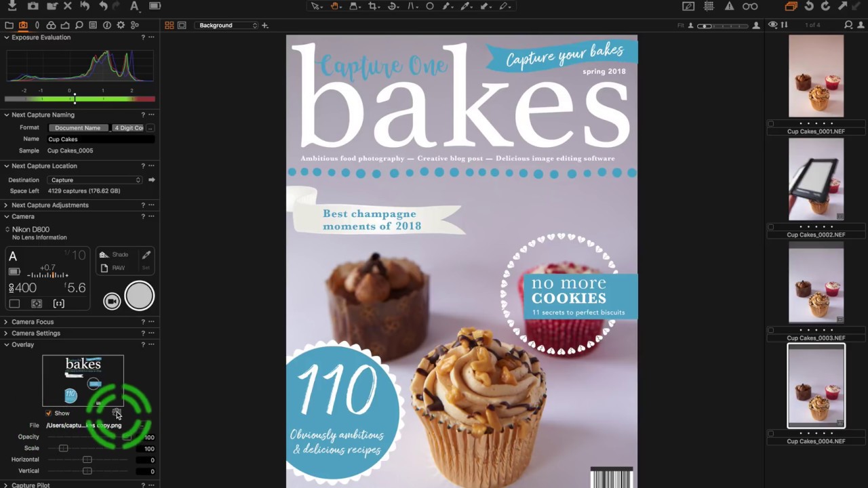Image resolution: width=868 pixels, height=488 pixels.
Task: Click the autofocus bracket icon in camera panel
Action: [59, 304]
